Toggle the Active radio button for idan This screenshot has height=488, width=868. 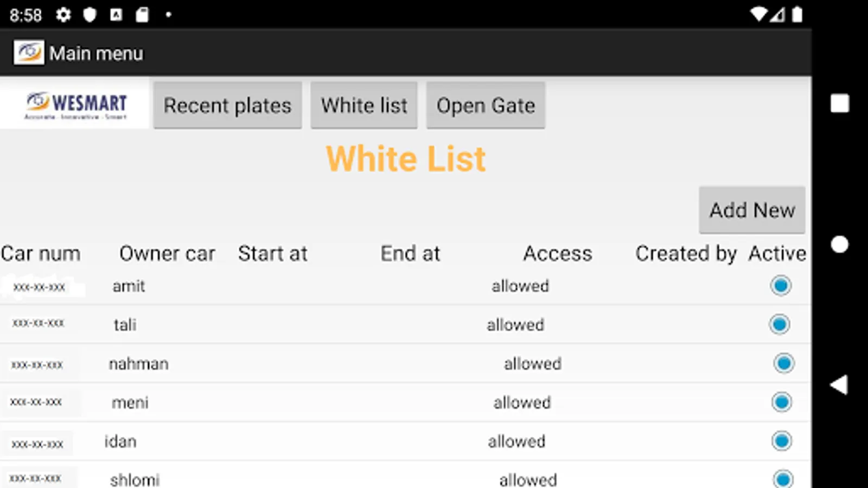(x=782, y=441)
